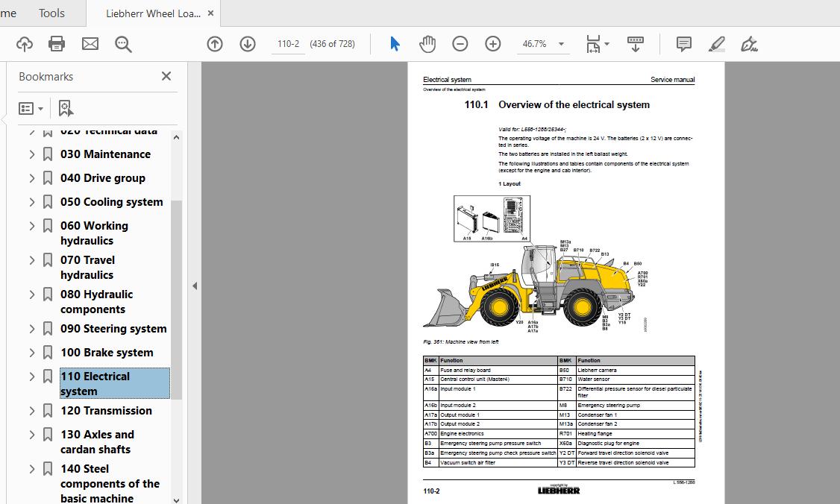Toggle the text Highlighter tool
The width and height of the screenshot is (840, 504).
pyautogui.click(x=715, y=43)
